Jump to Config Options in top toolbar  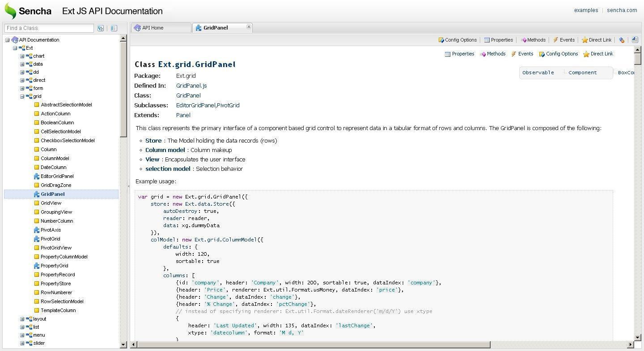click(x=458, y=40)
